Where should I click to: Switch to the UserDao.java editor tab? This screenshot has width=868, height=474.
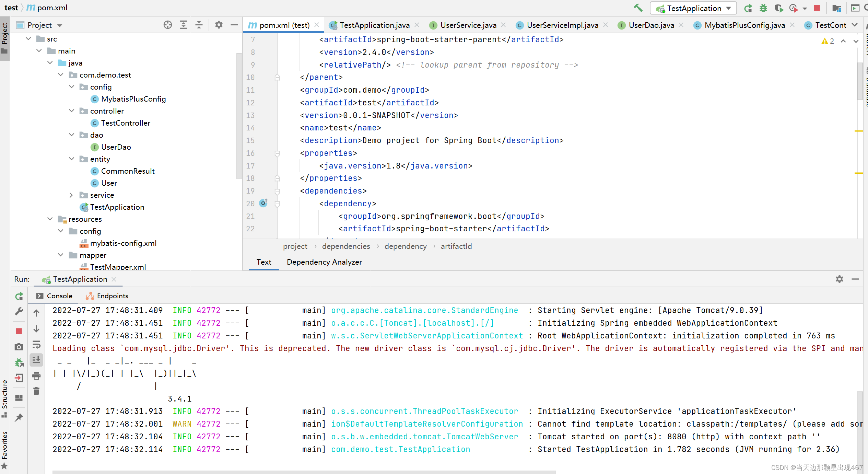click(651, 25)
